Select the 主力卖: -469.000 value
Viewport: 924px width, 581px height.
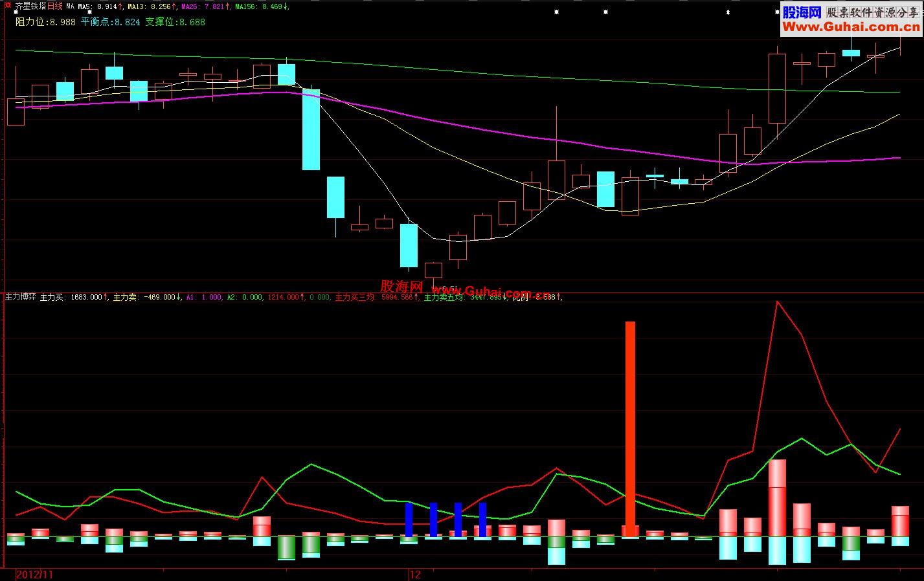click(x=148, y=297)
